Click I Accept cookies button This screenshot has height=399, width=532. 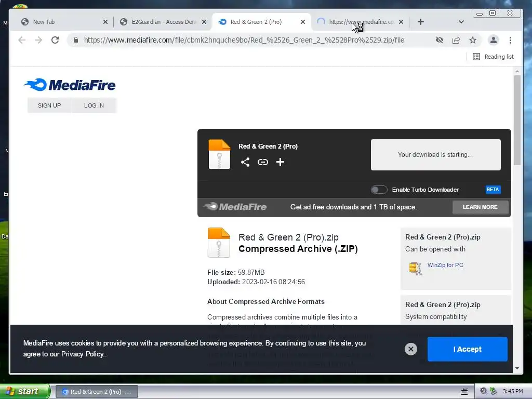[467, 349]
